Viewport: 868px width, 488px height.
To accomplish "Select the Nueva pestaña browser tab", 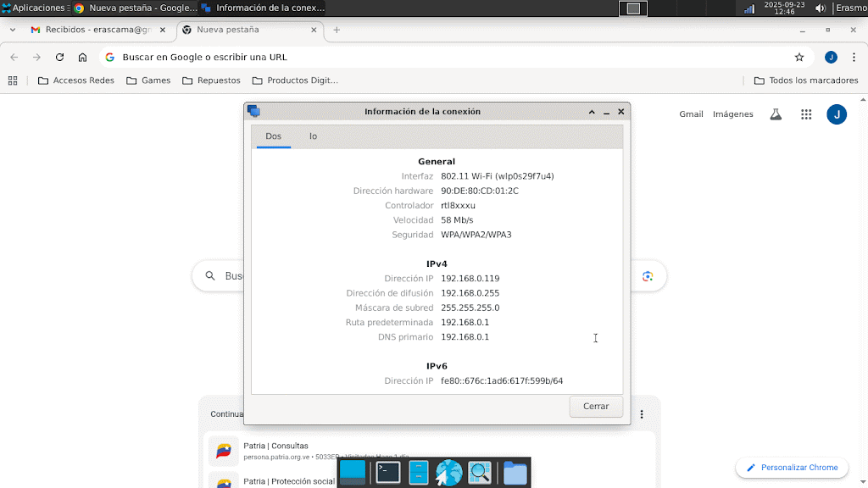I will point(248,30).
